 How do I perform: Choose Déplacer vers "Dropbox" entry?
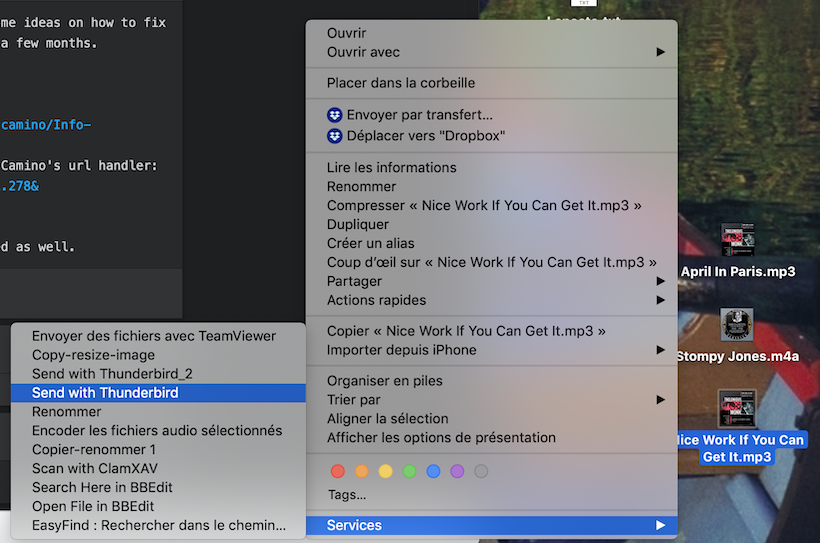(x=492, y=136)
